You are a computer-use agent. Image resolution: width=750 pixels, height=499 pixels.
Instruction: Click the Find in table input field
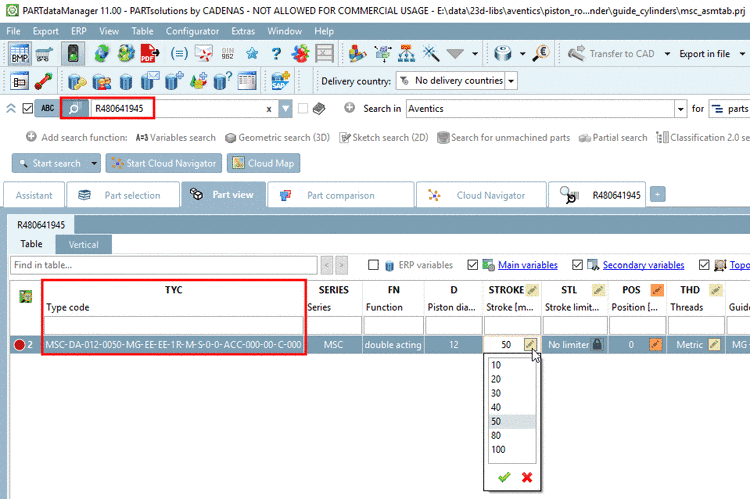click(x=164, y=265)
